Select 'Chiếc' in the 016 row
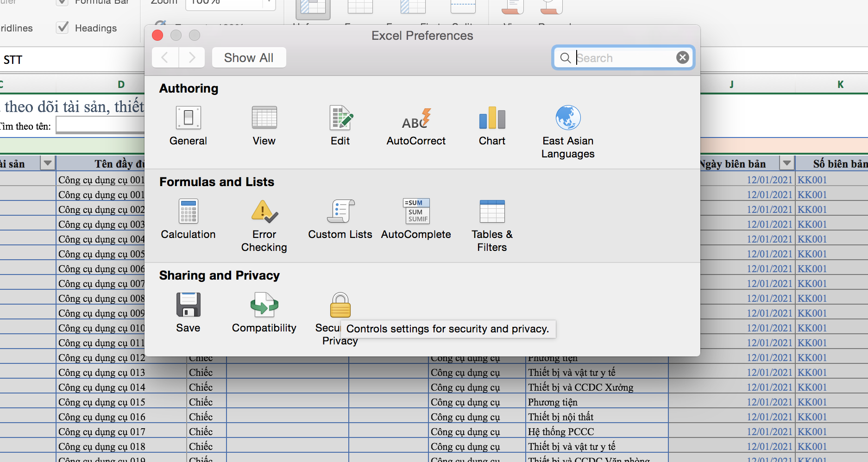 [207, 417]
